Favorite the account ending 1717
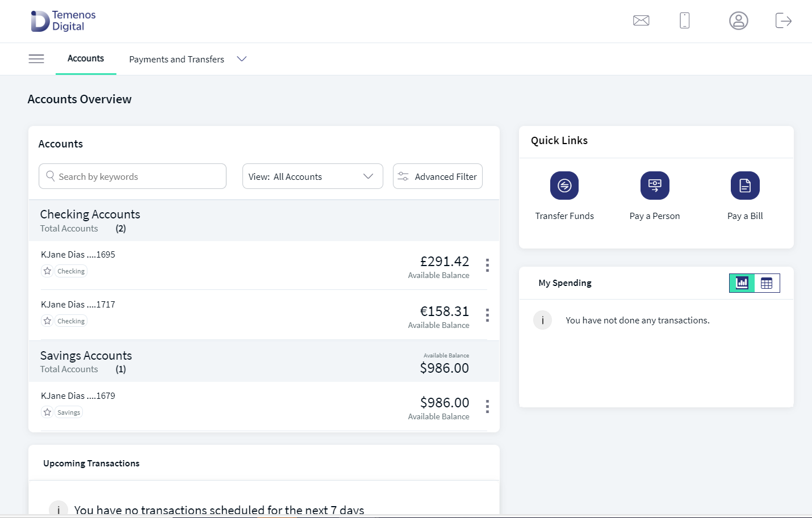 48,321
